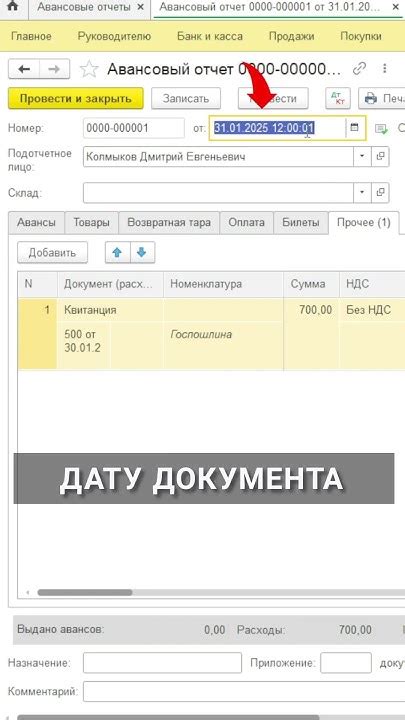Select the Квитанция cell
This screenshot has height=720, width=405.
[x=110, y=310]
